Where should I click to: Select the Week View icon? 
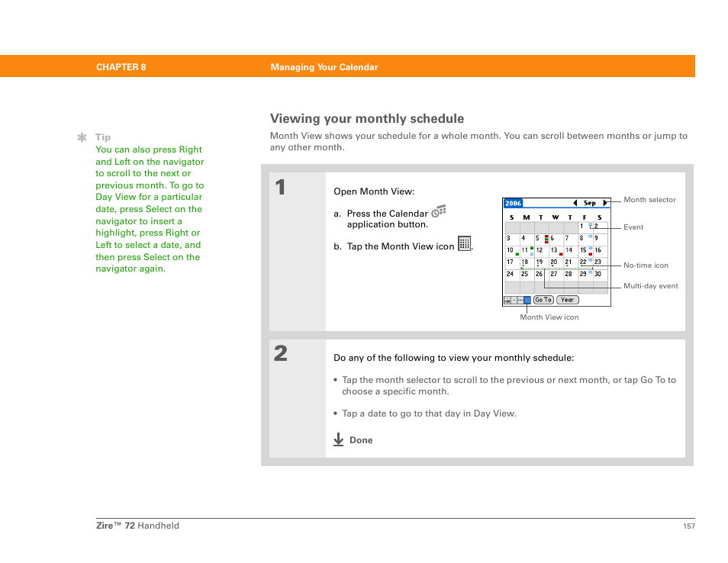coord(520,301)
